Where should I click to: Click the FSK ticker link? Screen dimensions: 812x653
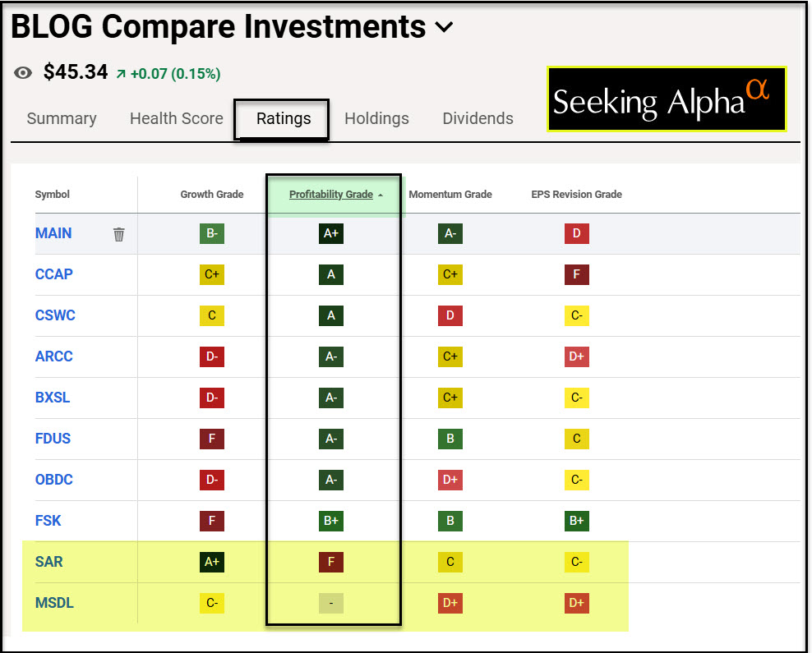tap(48, 521)
